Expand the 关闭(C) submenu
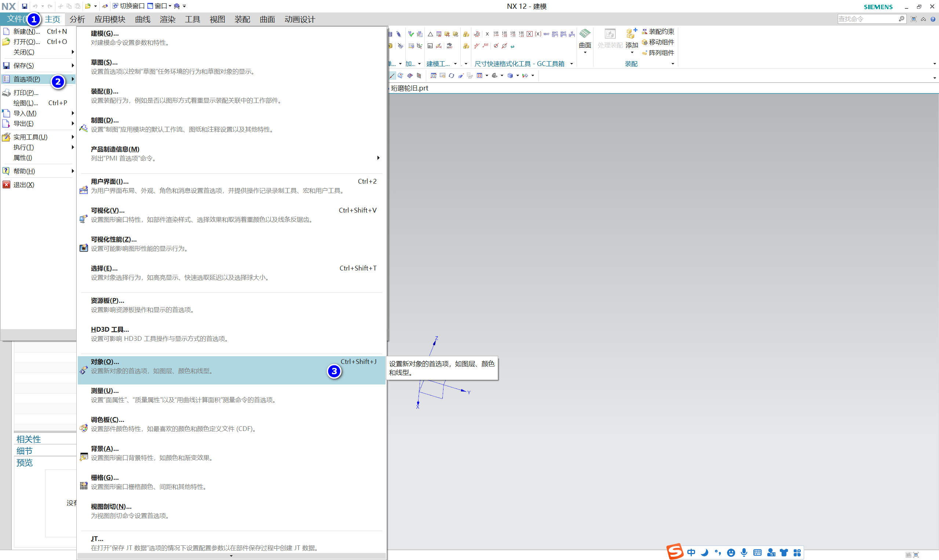Image resolution: width=939 pixels, height=560 pixels. (x=38, y=52)
